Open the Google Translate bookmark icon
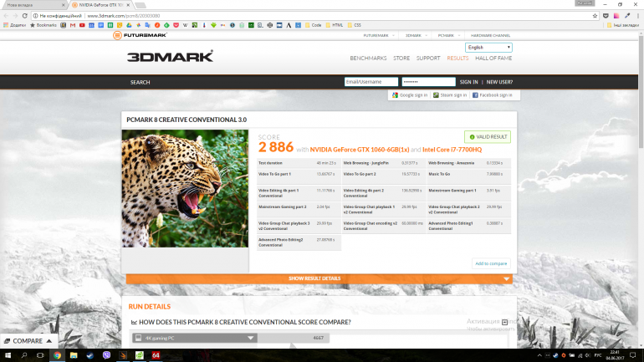Image resolution: width=644 pixels, height=362 pixels. (147, 25)
